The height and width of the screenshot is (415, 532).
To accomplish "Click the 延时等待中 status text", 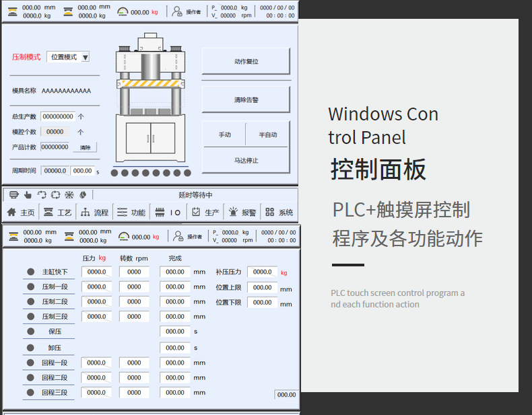I will (195, 195).
